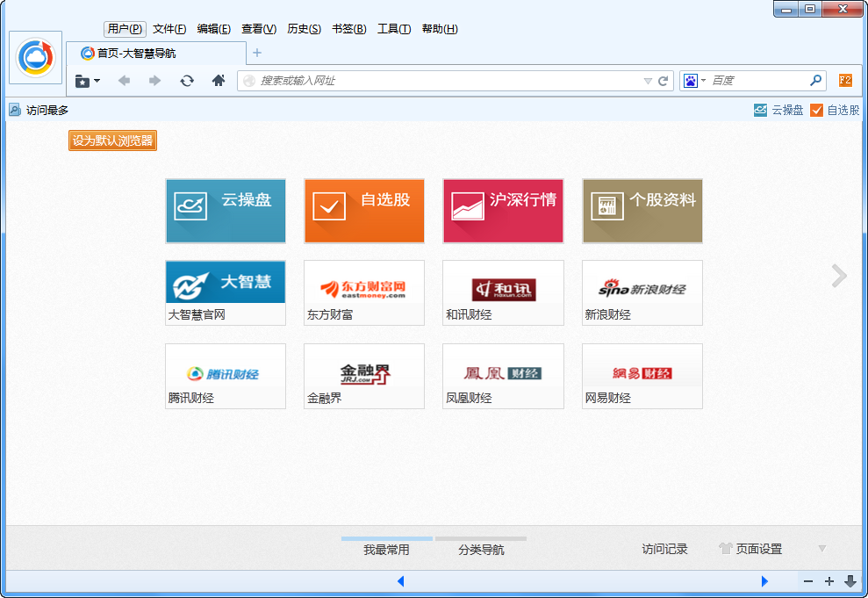Switch to 我最常用 tab
The image size is (868, 598).
[386, 546]
